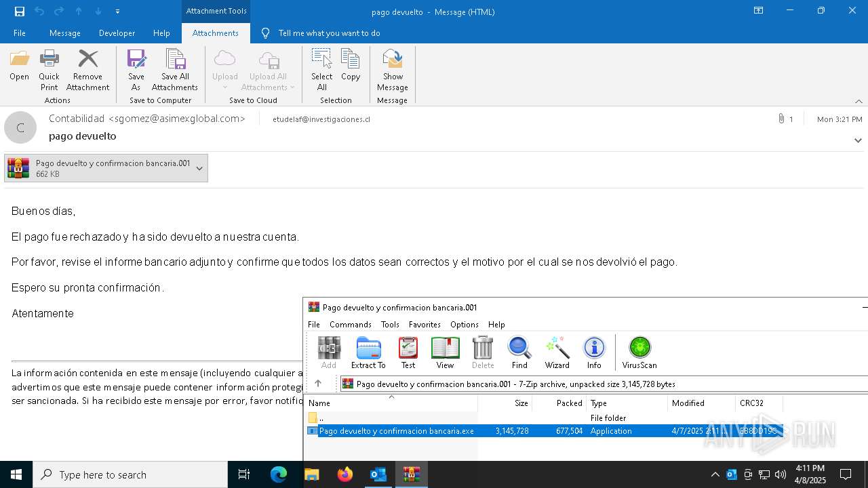This screenshot has width=868, height=488.
Task: Switch to Outlook on the taskbar
Action: [378, 474]
